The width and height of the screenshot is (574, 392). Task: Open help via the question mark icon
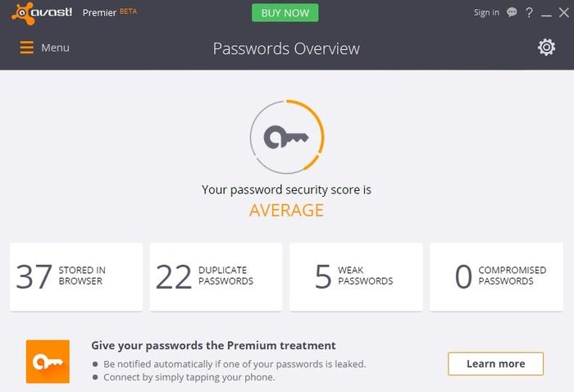pos(530,12)
